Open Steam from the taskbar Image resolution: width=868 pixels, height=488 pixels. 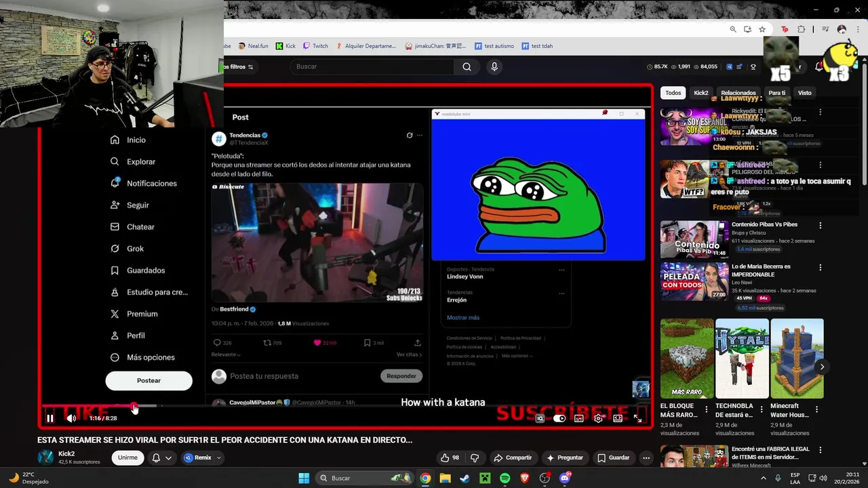(x=465, y=478)
